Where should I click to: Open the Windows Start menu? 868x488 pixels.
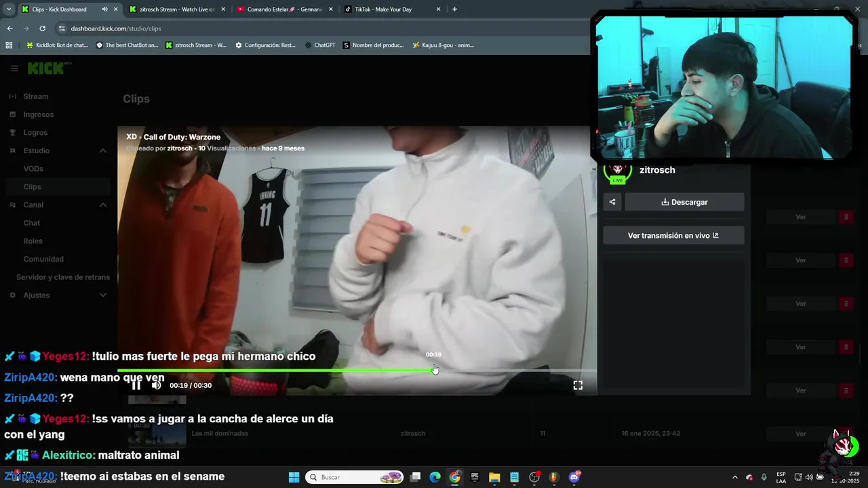tap(294, 477)
